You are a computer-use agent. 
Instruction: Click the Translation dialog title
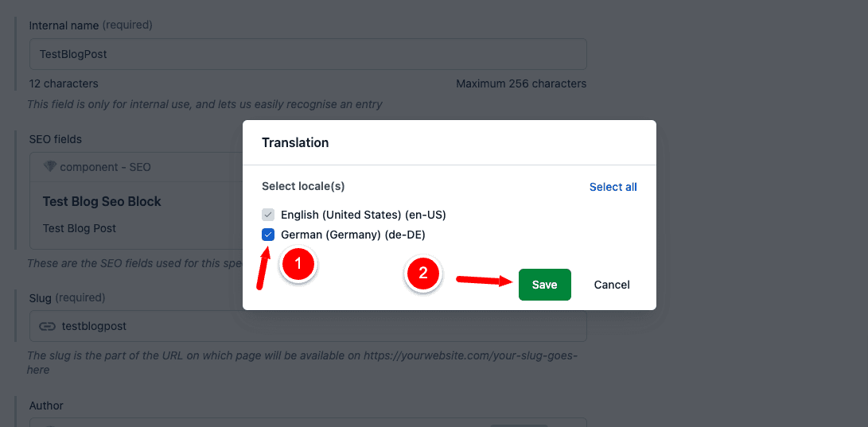tap(295, 142)
